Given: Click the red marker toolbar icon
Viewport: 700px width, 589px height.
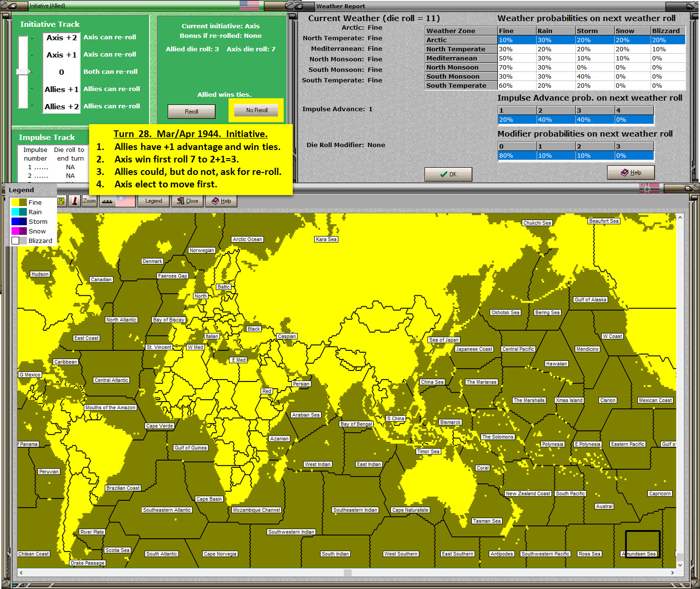Looking at the screenshot, I should click(74, 201).
